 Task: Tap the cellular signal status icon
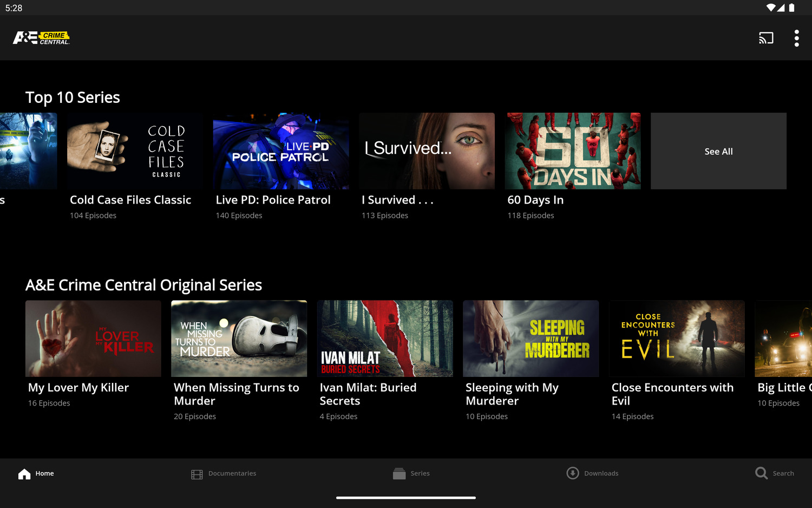click(781, 8)
